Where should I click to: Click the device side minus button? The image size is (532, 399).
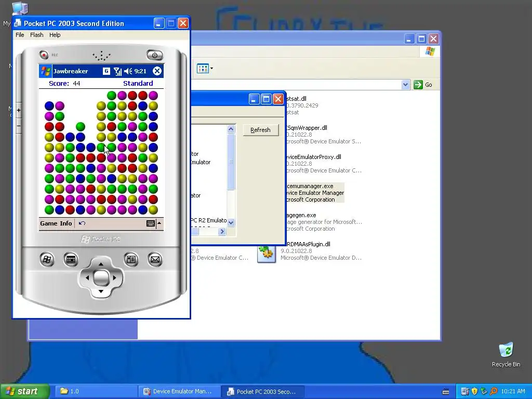point(19,126)
